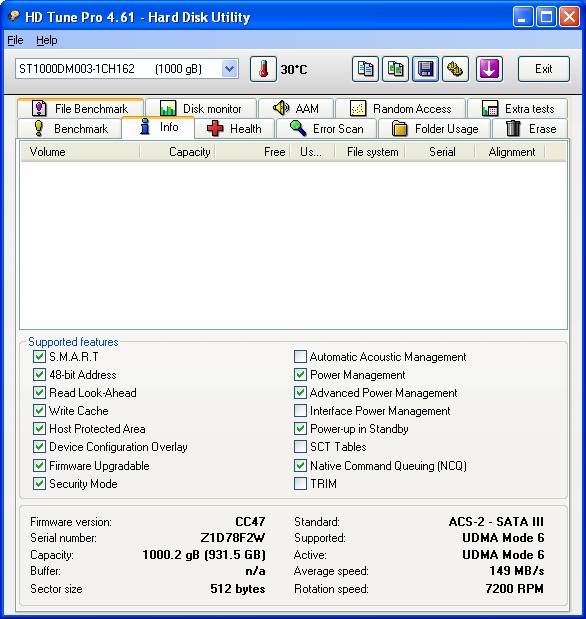Viewport: 586px width, 619px height.
Task: Toggle the Power Management checkbox
Action: coord(300,374)
